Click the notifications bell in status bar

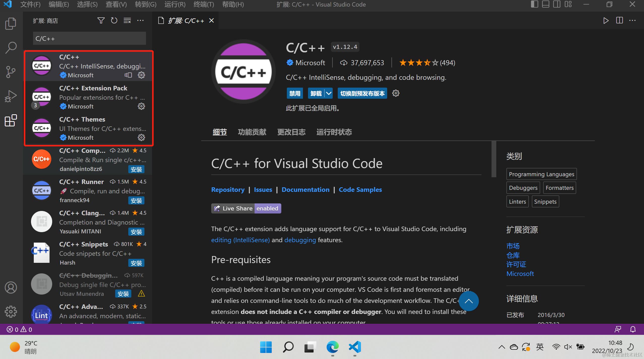click(633, 329)
